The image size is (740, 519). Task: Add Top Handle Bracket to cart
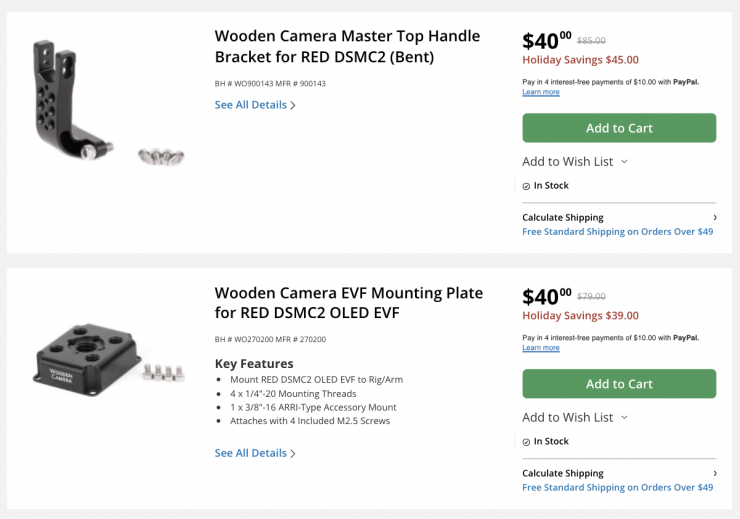(x=619, y=128)
